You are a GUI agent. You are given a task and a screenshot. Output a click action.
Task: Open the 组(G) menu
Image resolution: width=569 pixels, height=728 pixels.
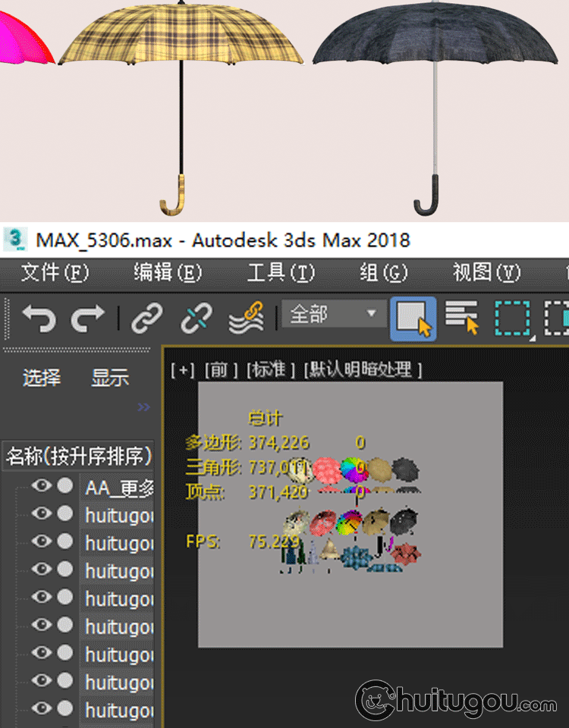coord(383,272)
